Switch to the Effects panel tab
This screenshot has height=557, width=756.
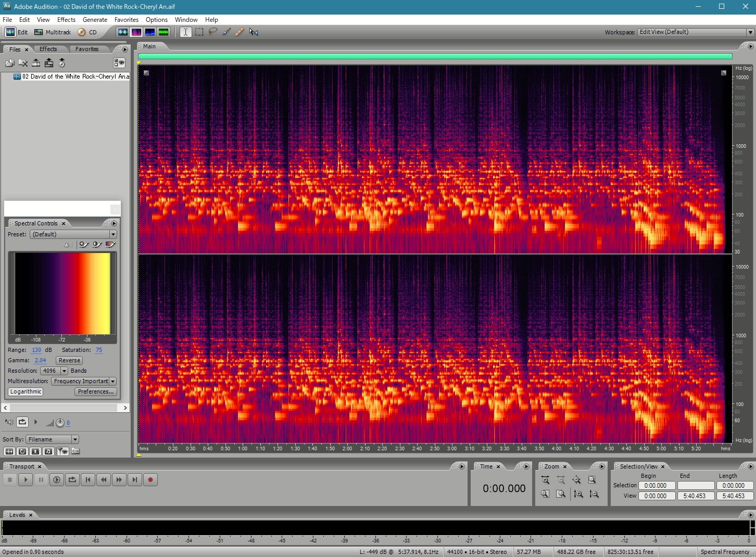pos(48,49)
